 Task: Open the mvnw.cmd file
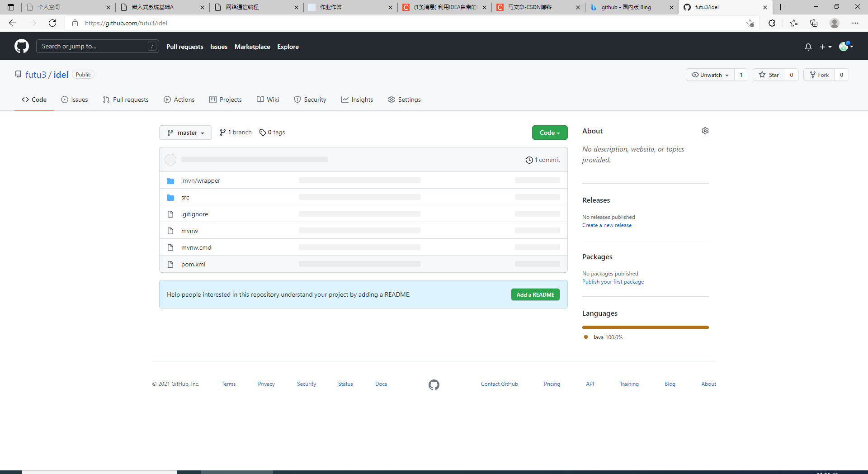196,247
